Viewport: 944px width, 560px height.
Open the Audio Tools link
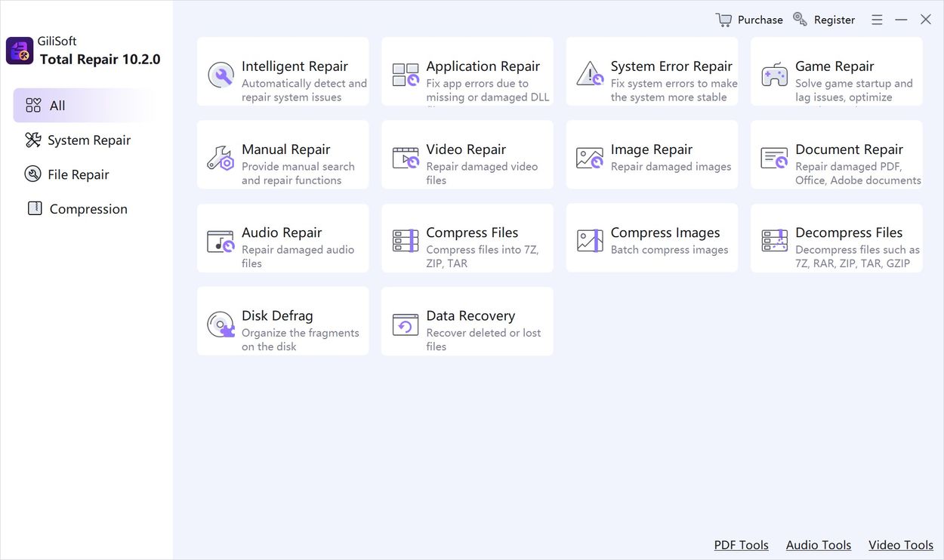pos(819,545)
